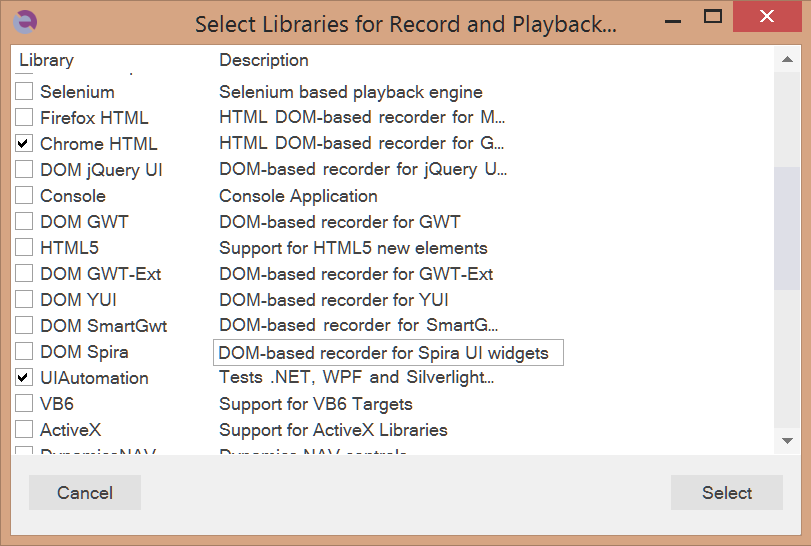Tick the ActiveX checkbox

(24, 430)
